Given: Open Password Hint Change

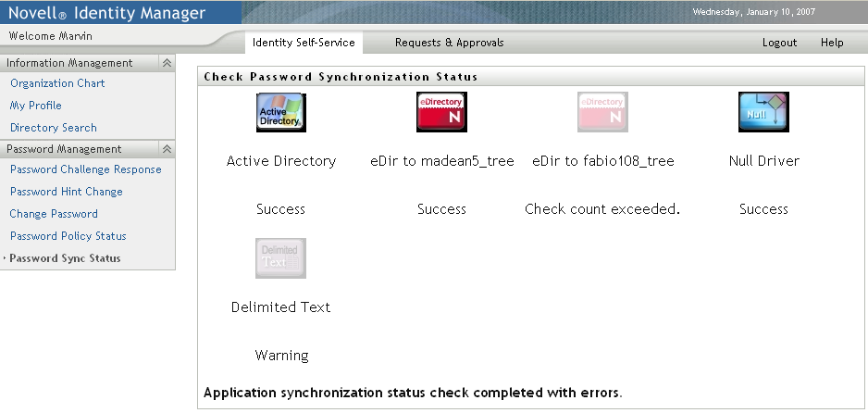Looking at the screenshot, I should click(67, 192).
